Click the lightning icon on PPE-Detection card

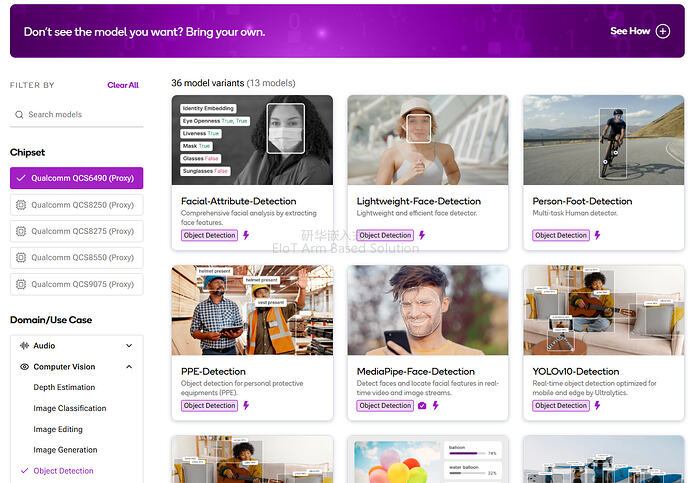(x=246, y=406)
